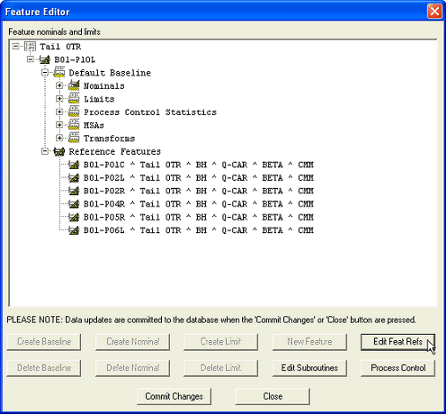Click the Edit Subroutines button
Image resolution: width=446 pixels, height=414 pixels.
(x=309, y=368)
